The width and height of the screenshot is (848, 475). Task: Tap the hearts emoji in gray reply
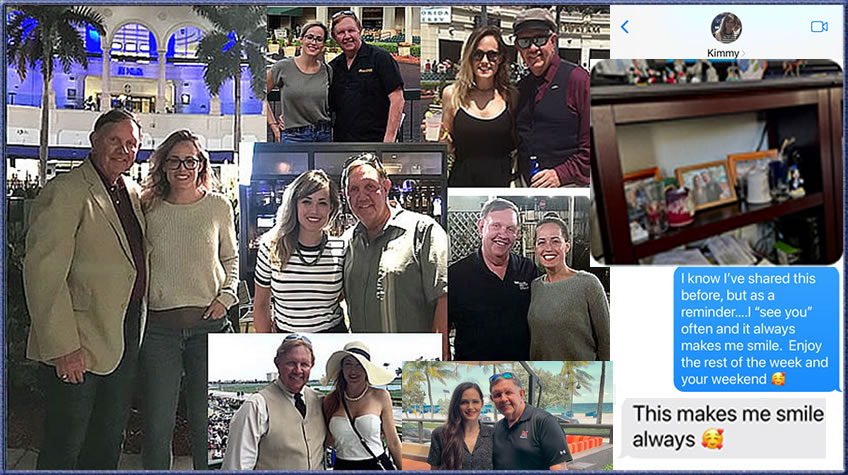(x=712, y=439)
